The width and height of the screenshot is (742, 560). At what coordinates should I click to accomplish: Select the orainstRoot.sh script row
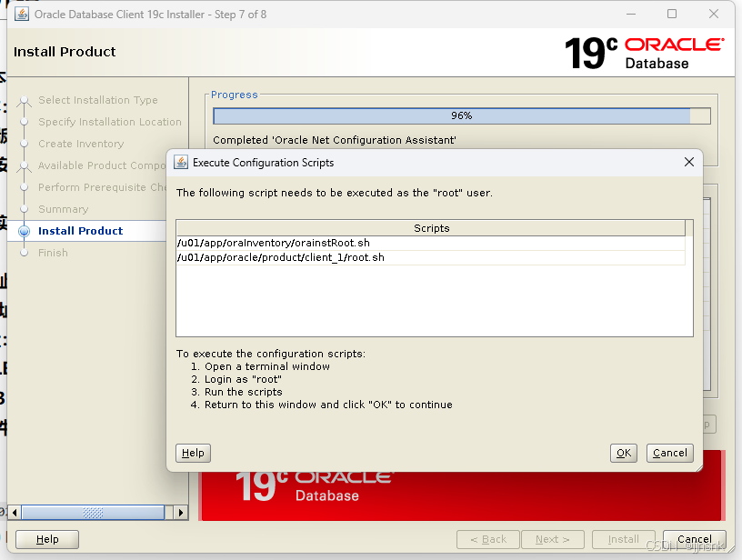click(431, 243)
